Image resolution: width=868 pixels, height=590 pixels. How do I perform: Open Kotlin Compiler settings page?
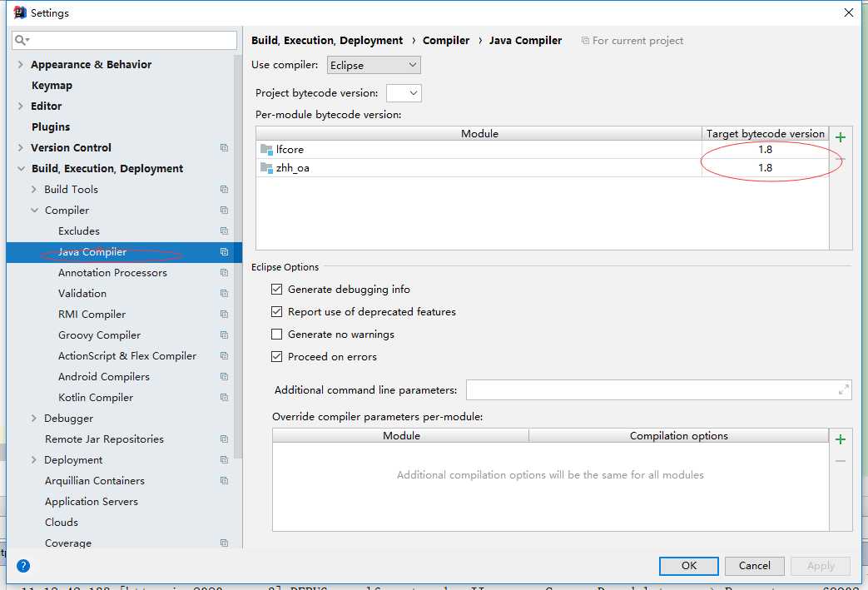tap(96, 398)
